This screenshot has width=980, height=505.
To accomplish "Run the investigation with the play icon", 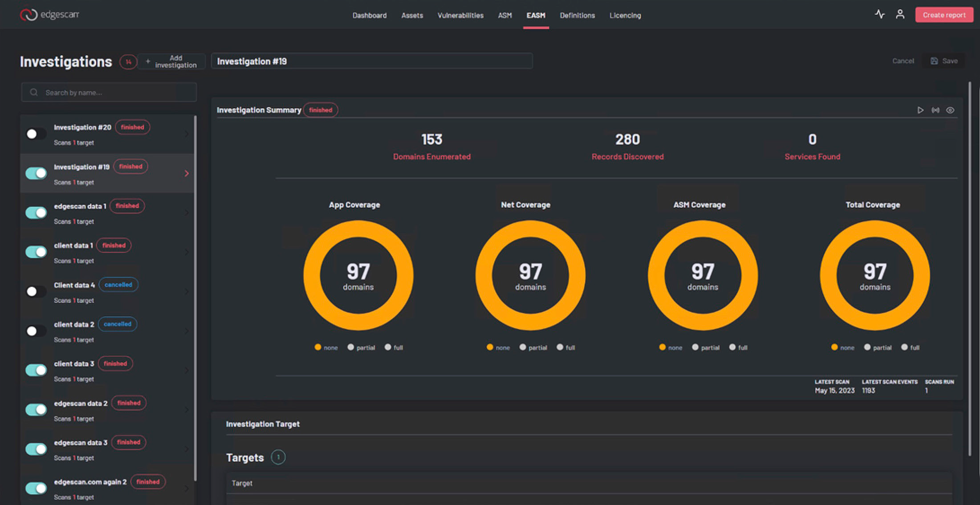I will pos(920,110).
